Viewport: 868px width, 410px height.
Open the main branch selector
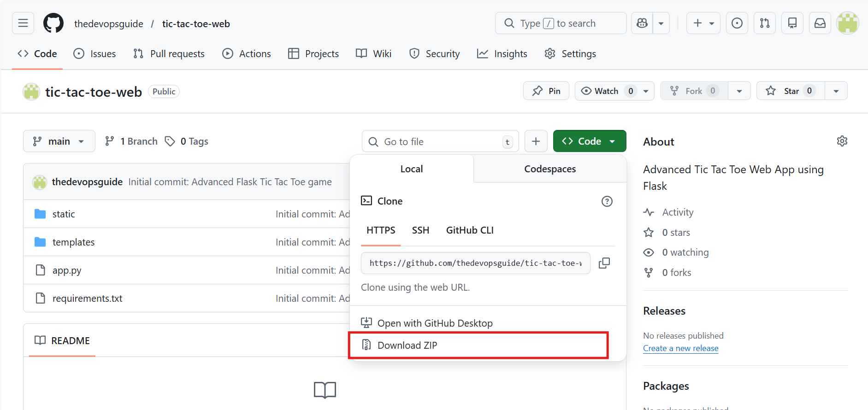(x=59, y=141)
